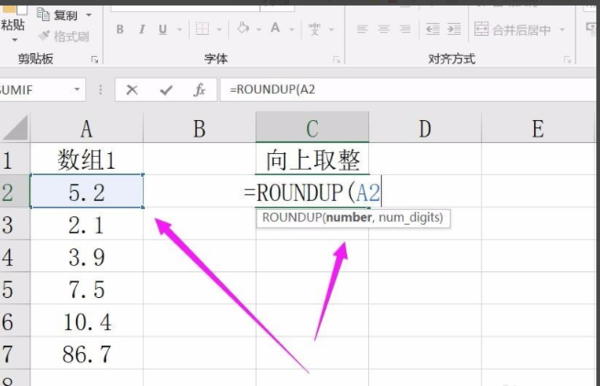
Task: Open the Name Box dropdown
Action: (77, 90)
